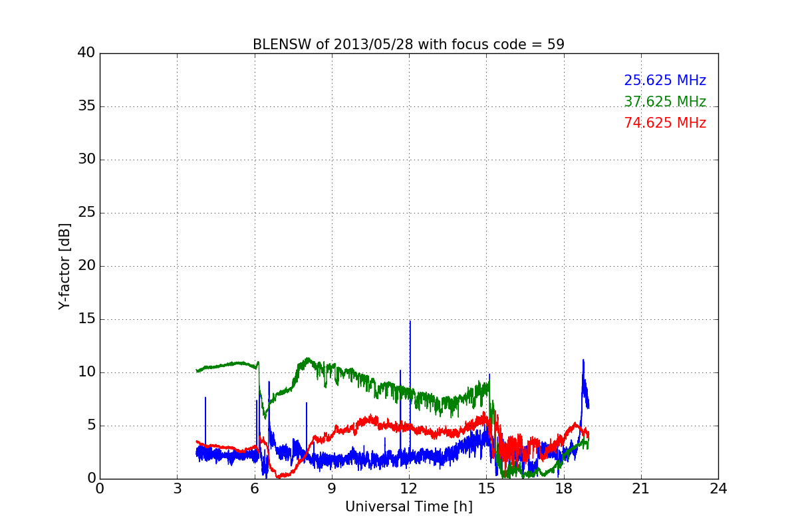Viewport: 798px width, 532px height.
Task: Click the x-axis tick label '6'
Action: (254, 489)
